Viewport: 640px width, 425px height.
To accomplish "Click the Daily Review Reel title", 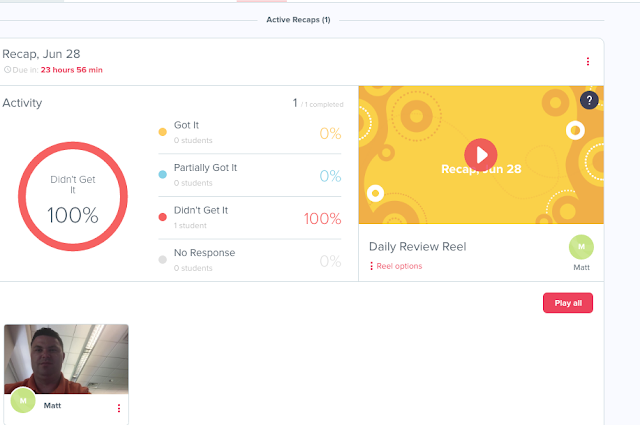I will coord(418,247).
